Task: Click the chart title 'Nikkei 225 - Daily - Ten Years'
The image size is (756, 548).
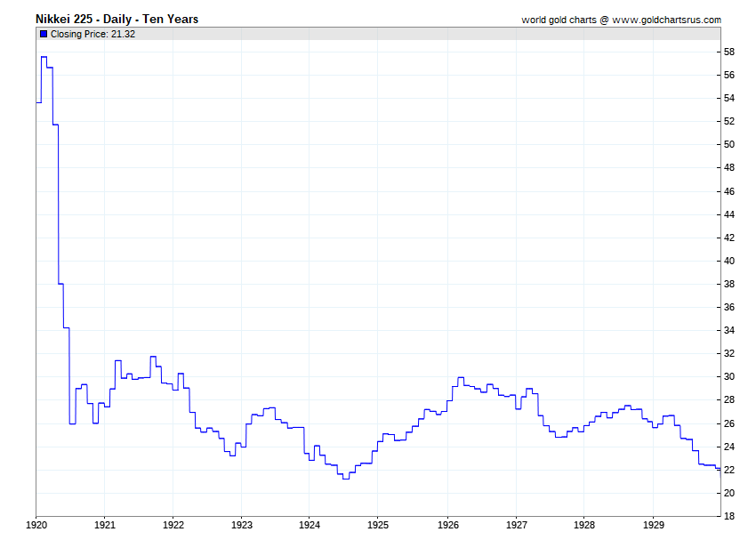Action: (x=117, y=20)
